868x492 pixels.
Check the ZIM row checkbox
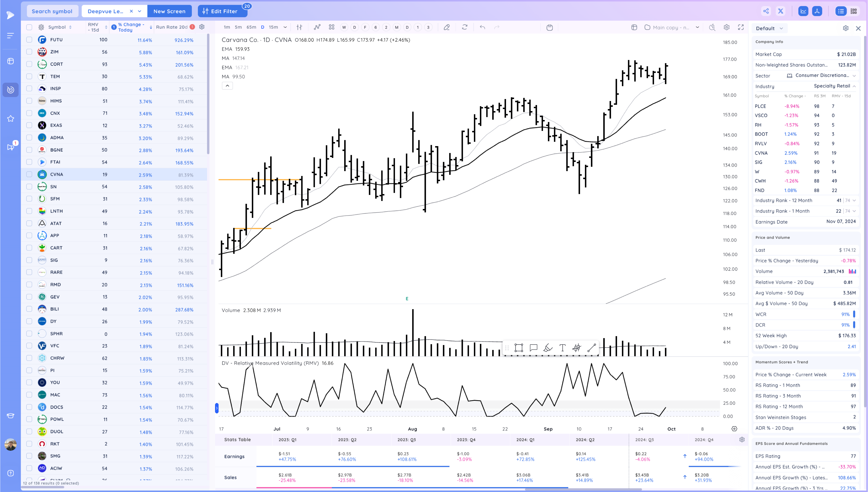point(29,52)
